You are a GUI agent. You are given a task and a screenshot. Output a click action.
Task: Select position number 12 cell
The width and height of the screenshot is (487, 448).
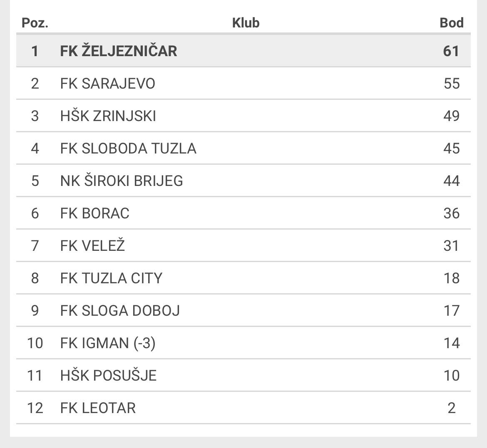pos(35,408)
